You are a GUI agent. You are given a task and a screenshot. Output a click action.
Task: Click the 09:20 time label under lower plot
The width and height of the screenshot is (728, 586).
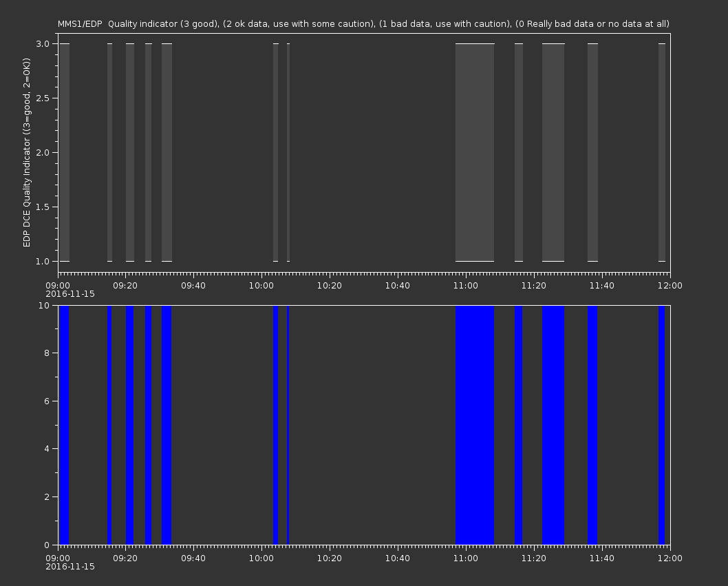[125, 558]
